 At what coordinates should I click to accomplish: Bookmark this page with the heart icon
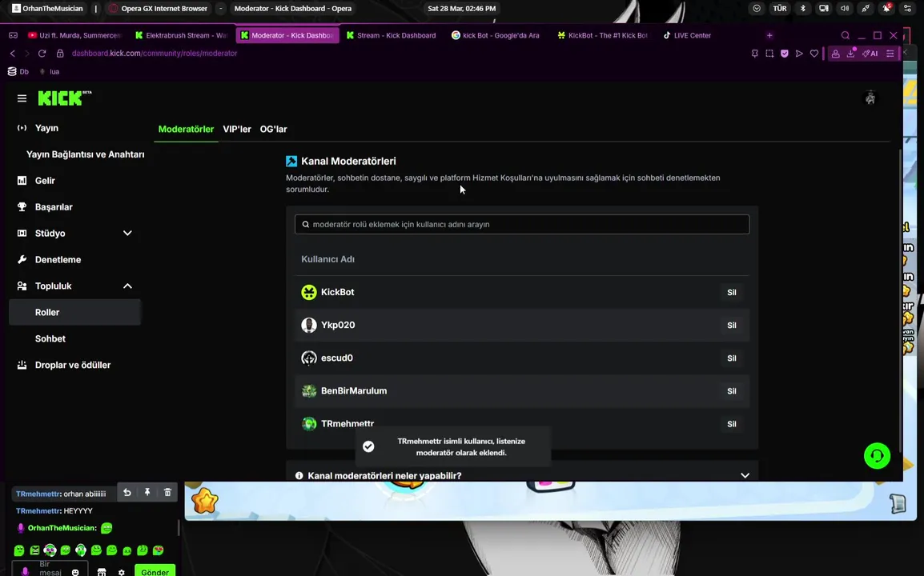[814, 53]
